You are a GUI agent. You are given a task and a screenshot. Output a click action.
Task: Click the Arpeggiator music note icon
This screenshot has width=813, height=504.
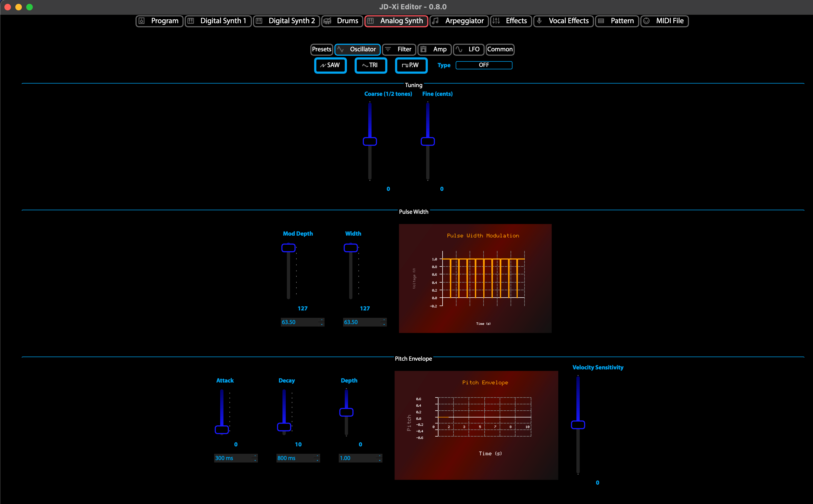click(x=435, y=21)
